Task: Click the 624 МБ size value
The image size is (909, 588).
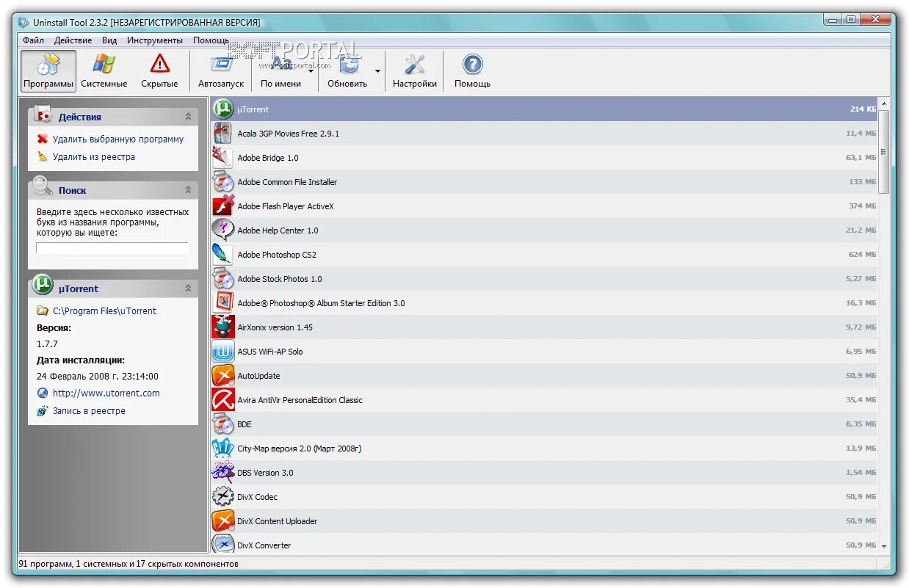Action: click(862, 255)
